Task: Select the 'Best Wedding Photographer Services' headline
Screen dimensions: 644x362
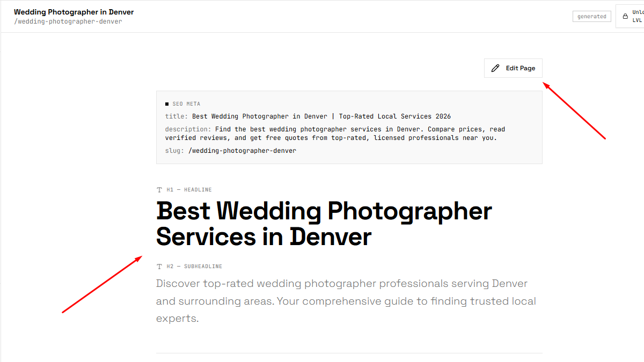Action: coord(324,224)
